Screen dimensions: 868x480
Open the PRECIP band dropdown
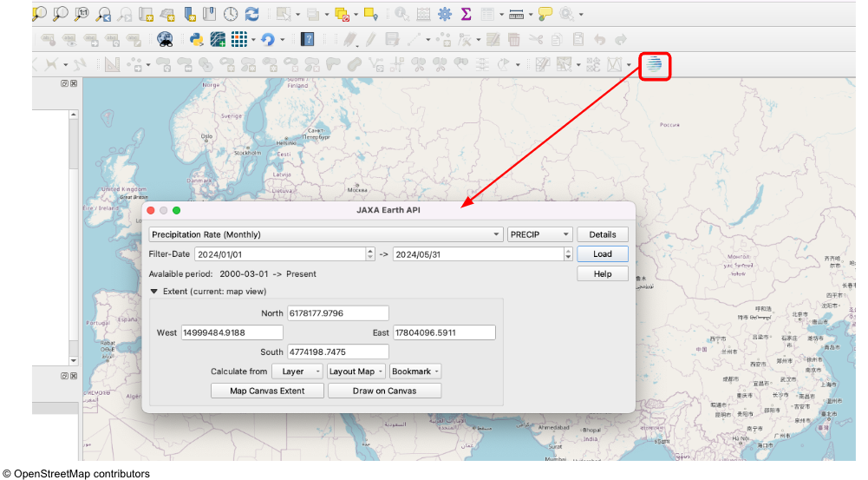[539, 234]
